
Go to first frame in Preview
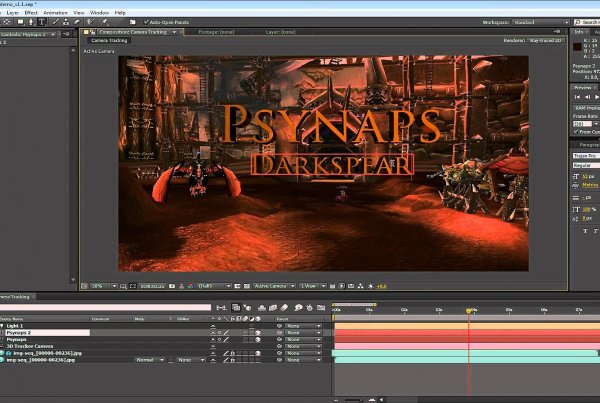tap(577, 97)
